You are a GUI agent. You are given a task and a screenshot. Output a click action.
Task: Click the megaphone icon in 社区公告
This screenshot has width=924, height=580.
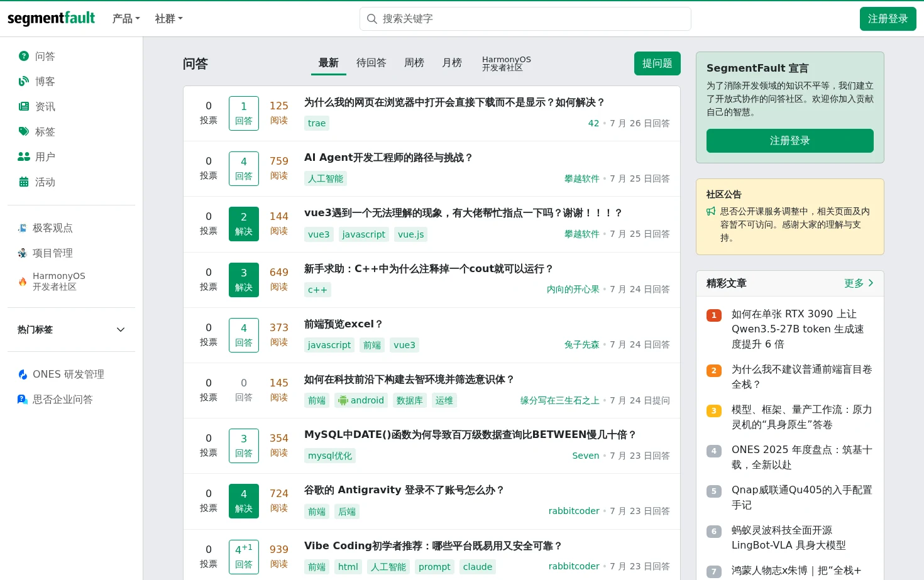(x=711, y=212)
